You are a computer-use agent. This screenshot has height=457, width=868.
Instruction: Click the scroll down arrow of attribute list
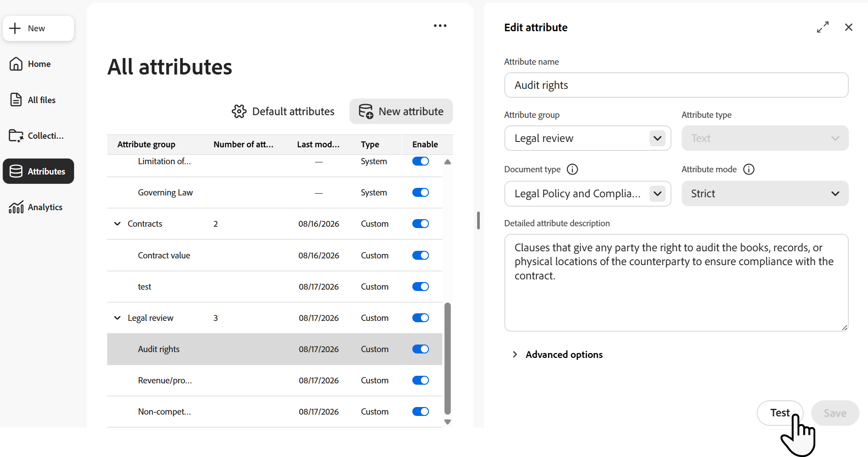pyautogui.click(x=448, y=422)
